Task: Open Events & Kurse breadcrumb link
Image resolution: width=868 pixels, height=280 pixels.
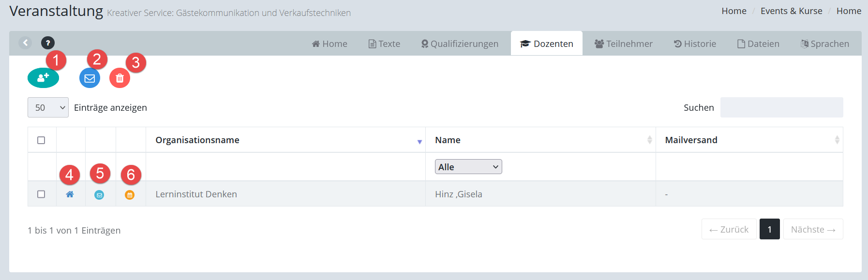Action: [791, 11]
